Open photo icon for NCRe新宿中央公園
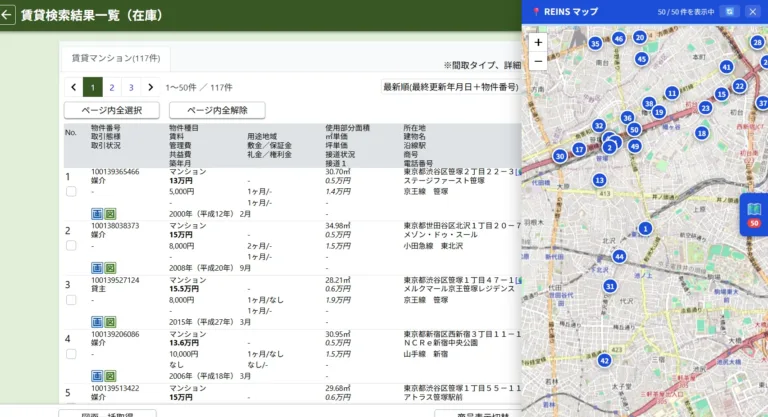The height and width of the screenshot is (417, 768). tap(97, 376)
